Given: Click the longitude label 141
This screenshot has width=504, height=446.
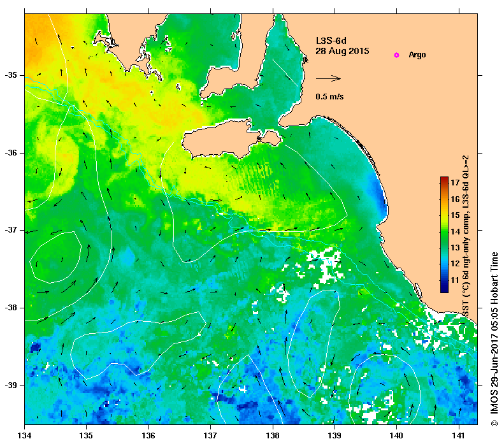Looking at the screenshot, I should click(x=459, y=436).
